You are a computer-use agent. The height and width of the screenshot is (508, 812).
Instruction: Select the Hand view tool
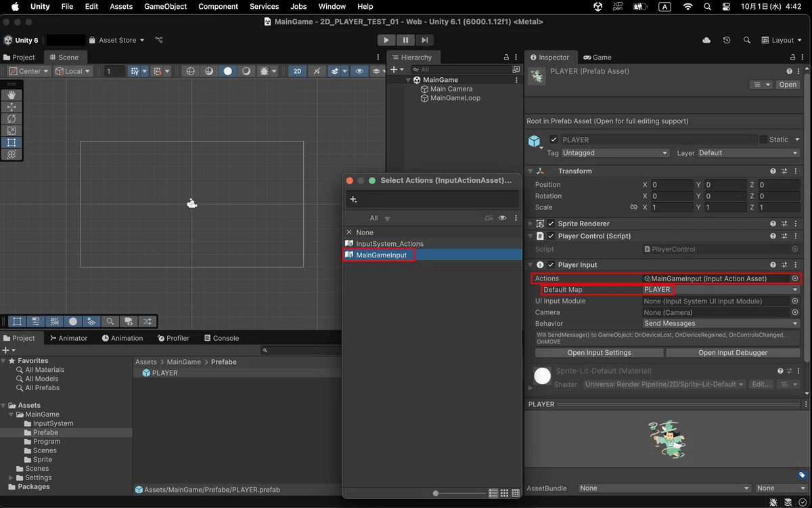[x=12, y=96]
